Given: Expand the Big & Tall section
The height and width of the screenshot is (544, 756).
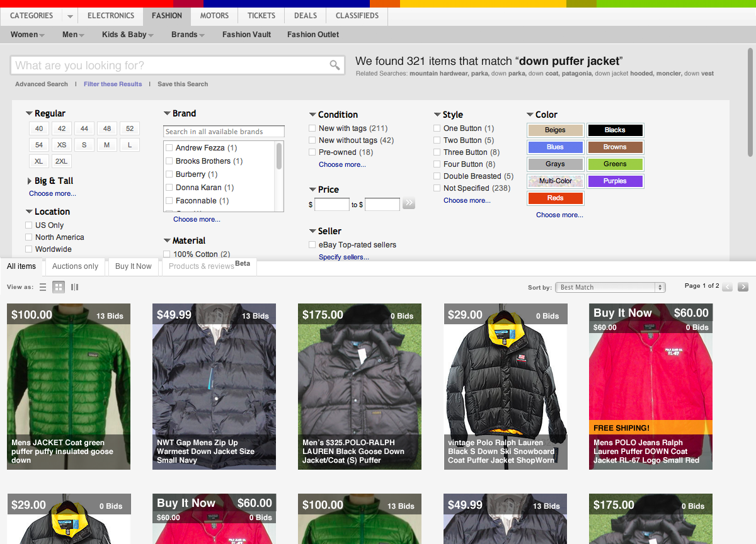Looking at the screenshot, I should click(30, 181).
